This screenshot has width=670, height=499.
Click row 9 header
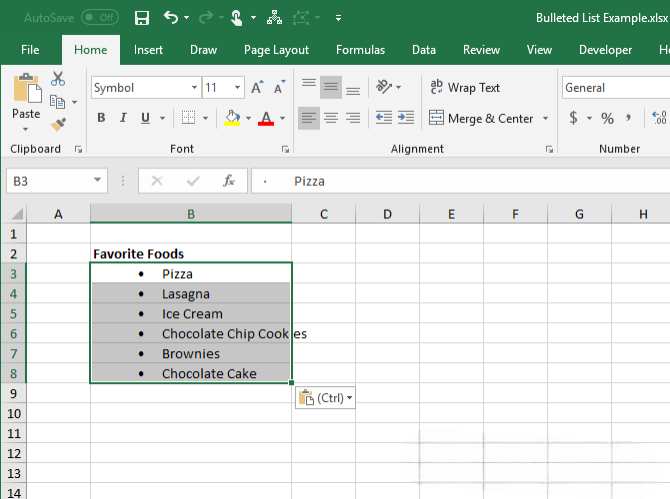click(13, 393)
